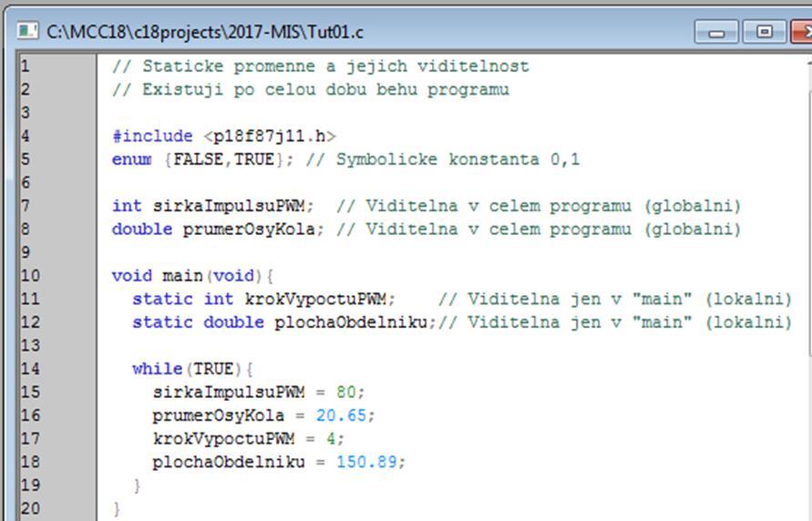Click line number 20 in the gutter
The height and width of the screenshot is (521, 812).
30,508
